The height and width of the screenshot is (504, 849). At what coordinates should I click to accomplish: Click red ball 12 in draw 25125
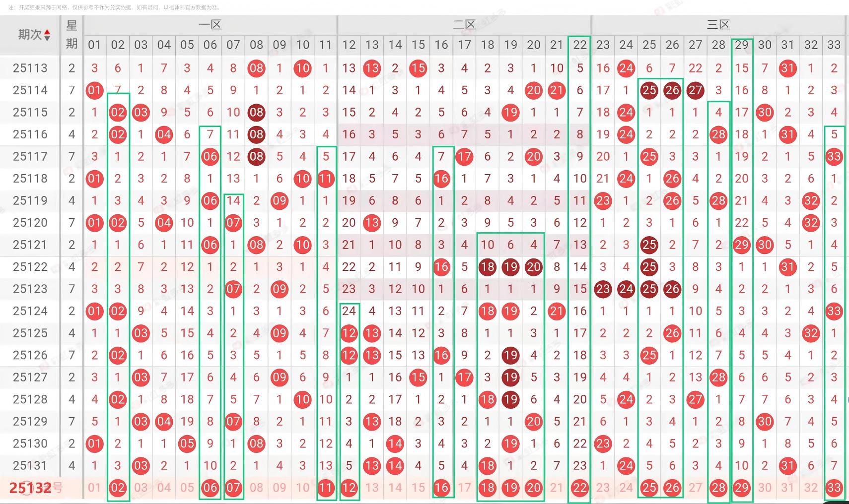click(349, 333)
